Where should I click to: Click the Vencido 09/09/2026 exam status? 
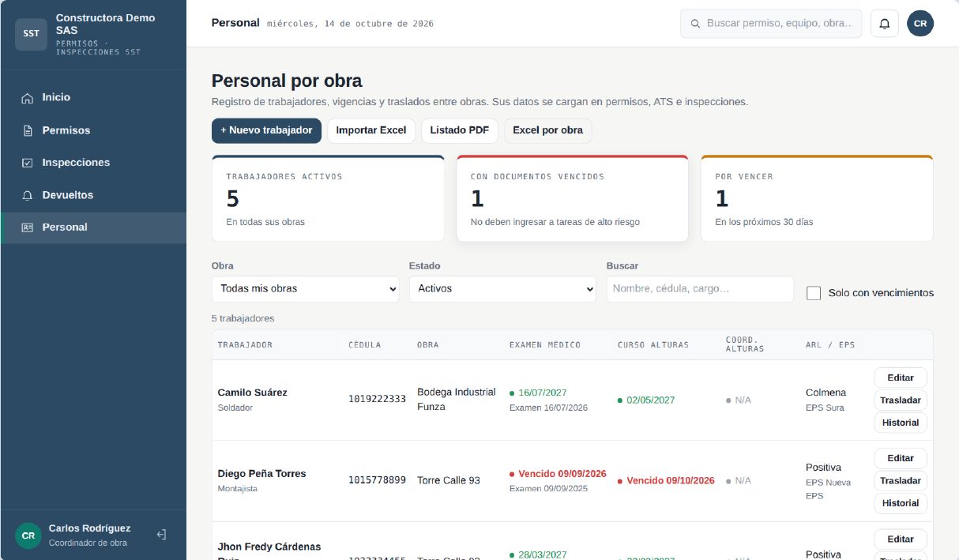tap(558, 474)
